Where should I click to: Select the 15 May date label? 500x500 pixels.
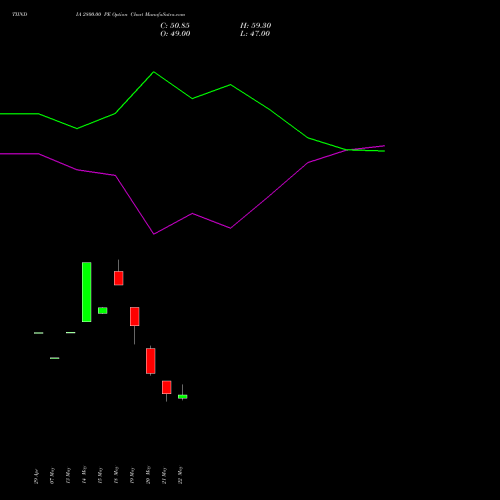click(100, 475)
